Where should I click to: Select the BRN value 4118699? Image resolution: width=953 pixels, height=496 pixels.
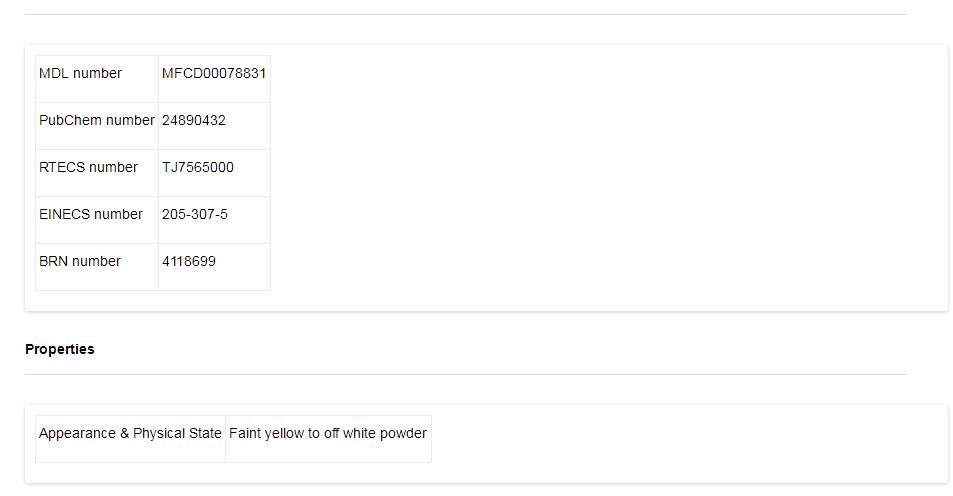[x=188, y=261]
